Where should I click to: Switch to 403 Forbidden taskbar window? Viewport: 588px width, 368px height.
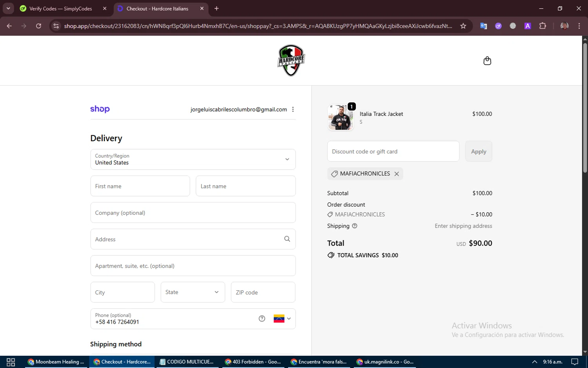pos(253,362)
